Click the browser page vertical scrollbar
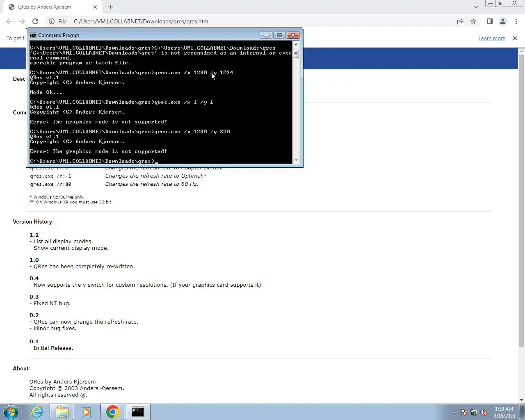Viewport: 525px width, 420px height. (521, 201)
